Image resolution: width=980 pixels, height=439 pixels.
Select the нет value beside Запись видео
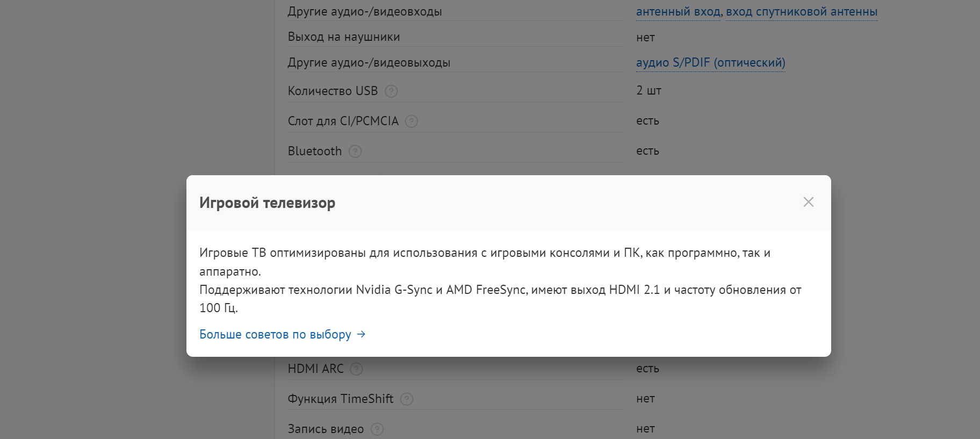pos(645,428)
